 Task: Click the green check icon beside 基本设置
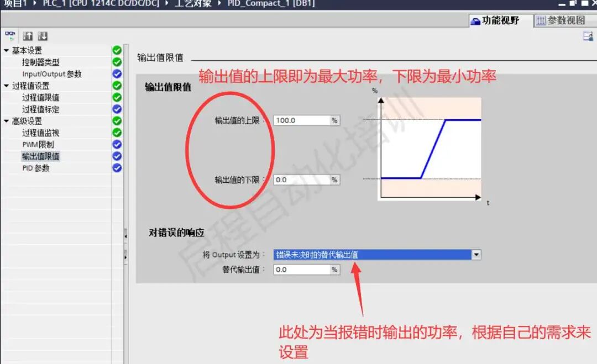pyautogui.click(x=117, y=50)
